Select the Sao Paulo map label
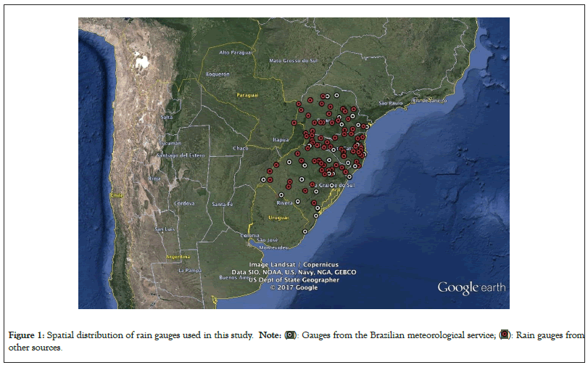 point(390,103)
